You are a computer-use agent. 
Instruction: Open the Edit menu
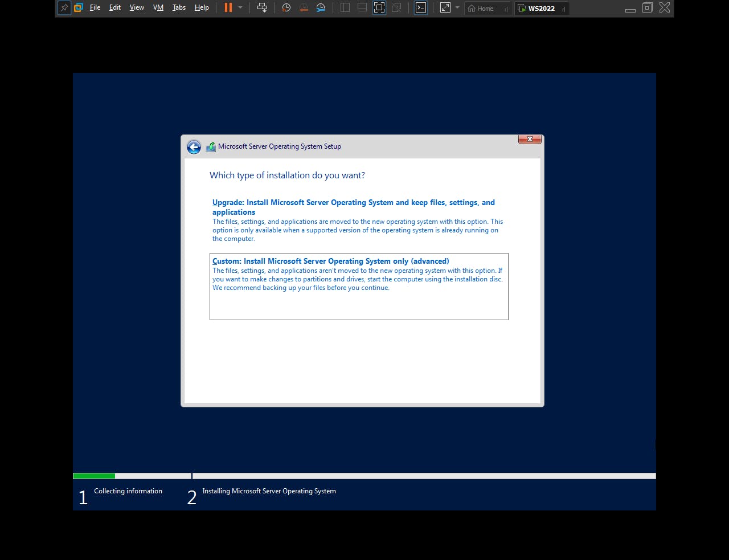115,8
